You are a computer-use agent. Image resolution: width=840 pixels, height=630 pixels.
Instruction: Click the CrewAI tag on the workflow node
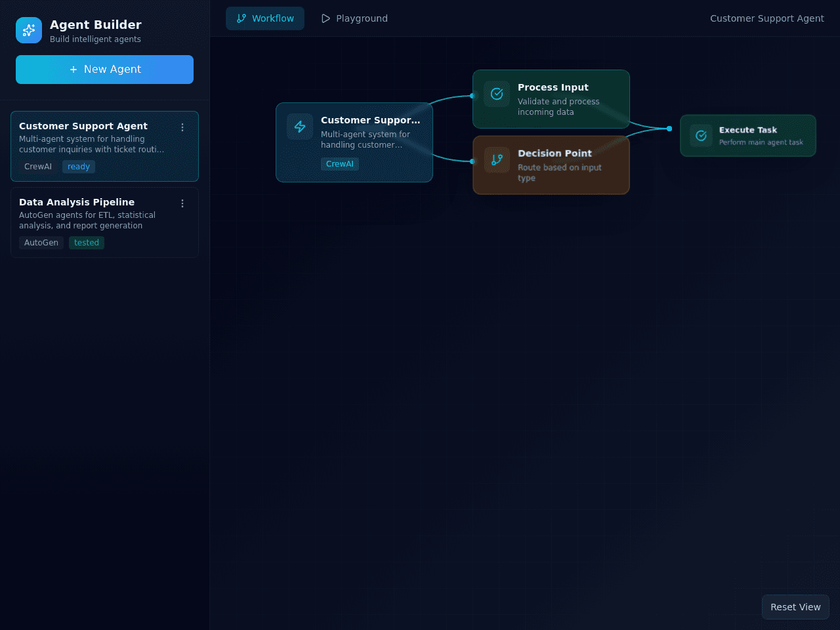click(340, 164)
